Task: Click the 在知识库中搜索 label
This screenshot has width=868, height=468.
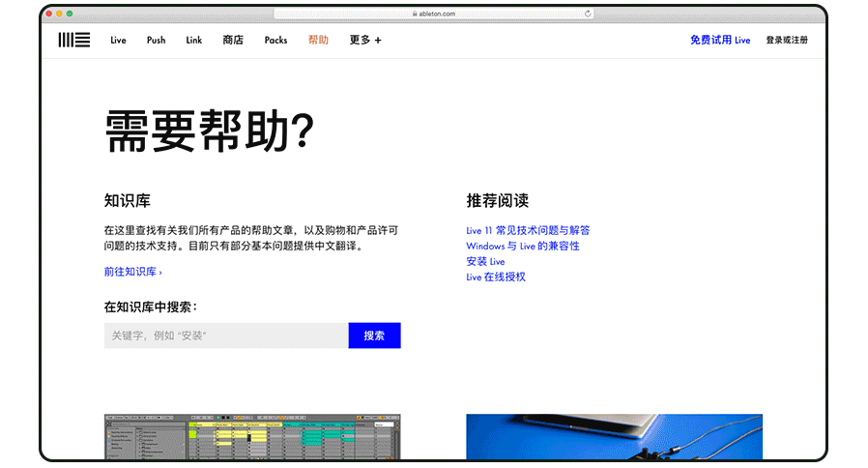Action: [150, 307]
